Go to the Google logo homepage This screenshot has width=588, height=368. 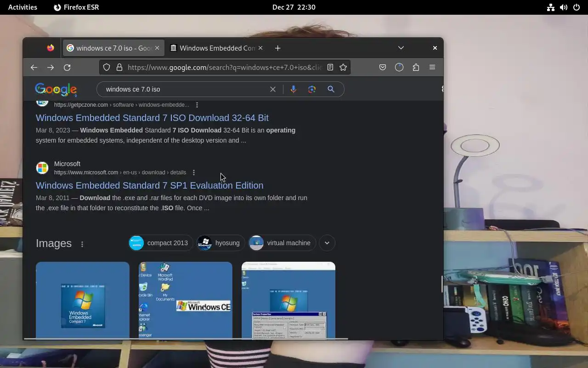(x=56, y=90)
